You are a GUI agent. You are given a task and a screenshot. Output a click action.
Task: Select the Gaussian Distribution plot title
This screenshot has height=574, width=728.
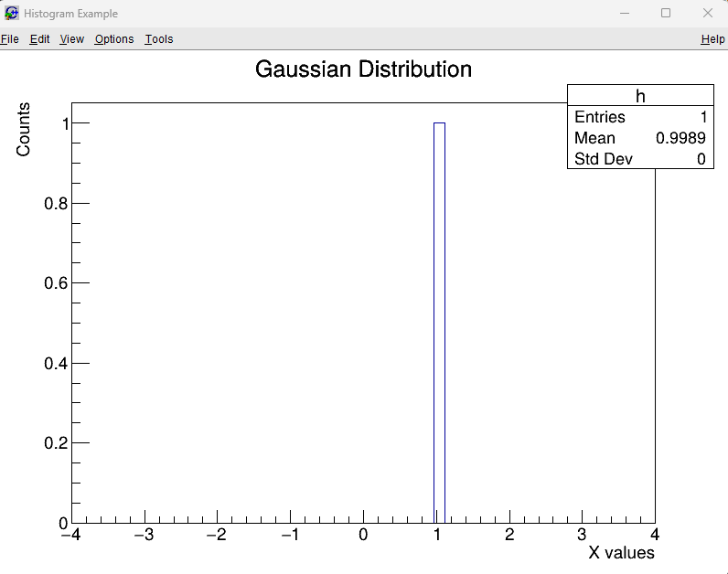tap(363, 69)
